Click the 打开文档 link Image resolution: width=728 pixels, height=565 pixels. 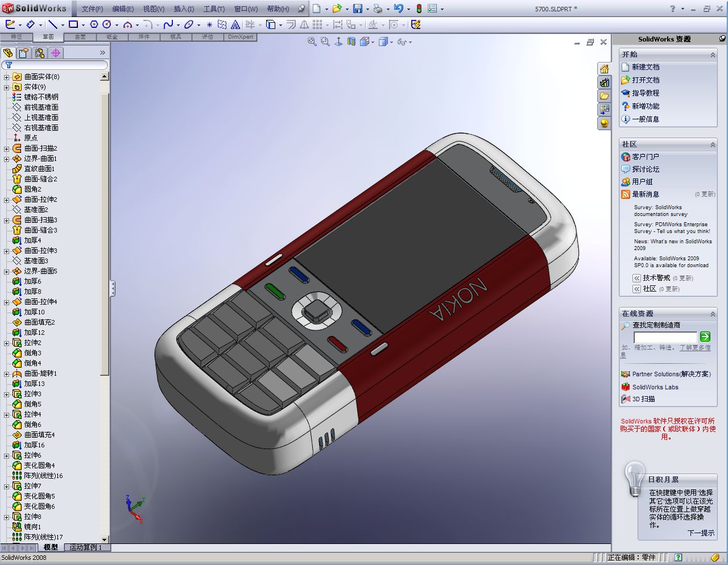click(646, 80)
